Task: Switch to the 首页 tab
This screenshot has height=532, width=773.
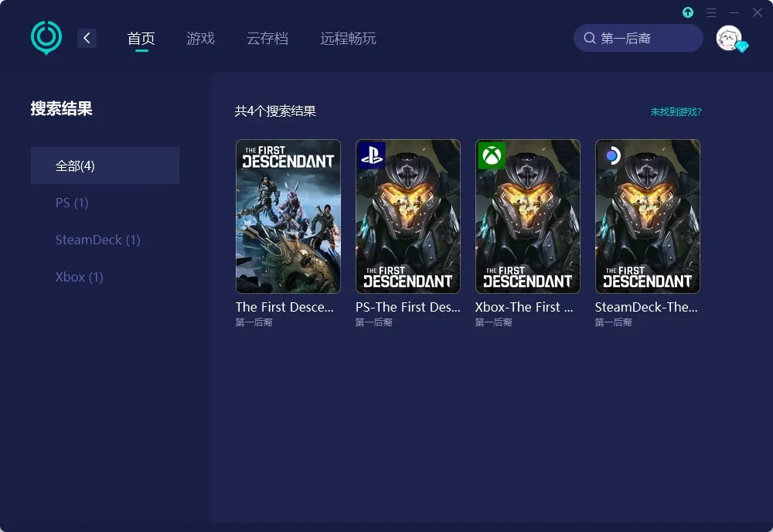Action: coord(141,38)
